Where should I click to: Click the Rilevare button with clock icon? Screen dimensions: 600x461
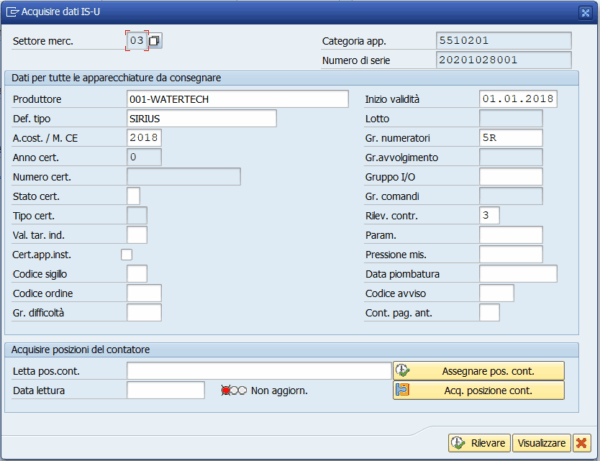tap(479, 443)
